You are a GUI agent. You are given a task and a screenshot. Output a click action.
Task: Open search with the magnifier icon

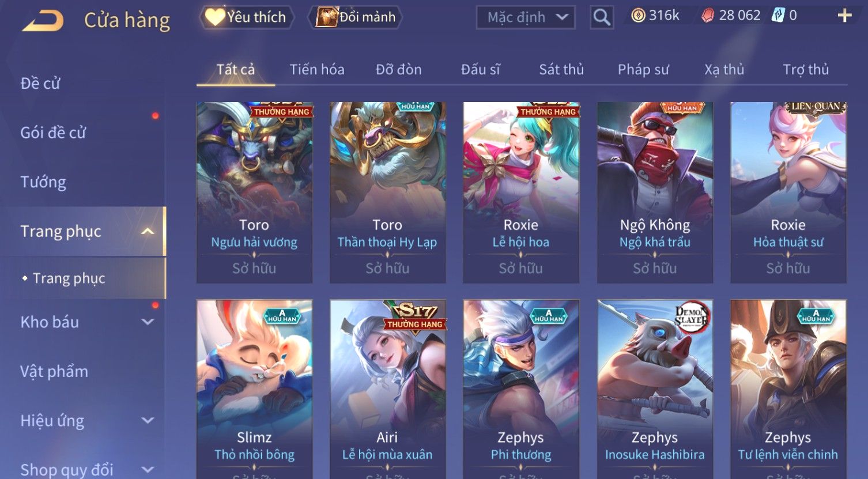[x=602, y=17]
